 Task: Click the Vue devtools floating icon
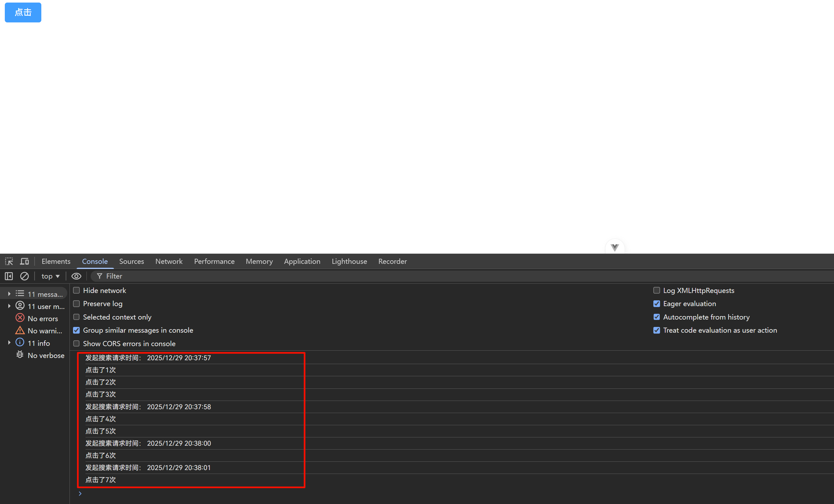click(x=615, y=247)
